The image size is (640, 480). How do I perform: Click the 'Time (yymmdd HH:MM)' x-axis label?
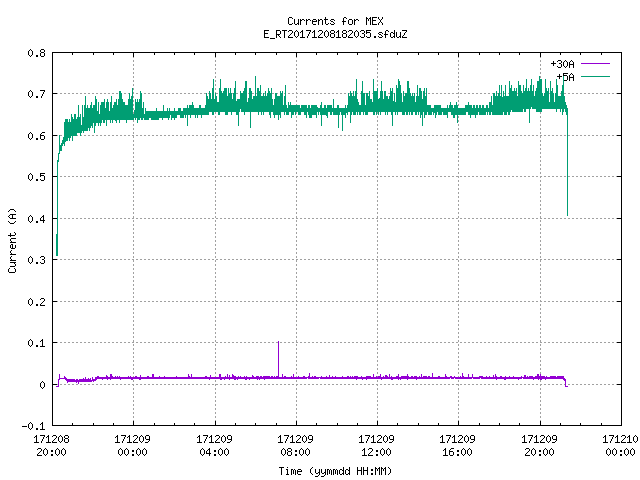[335, 471]
